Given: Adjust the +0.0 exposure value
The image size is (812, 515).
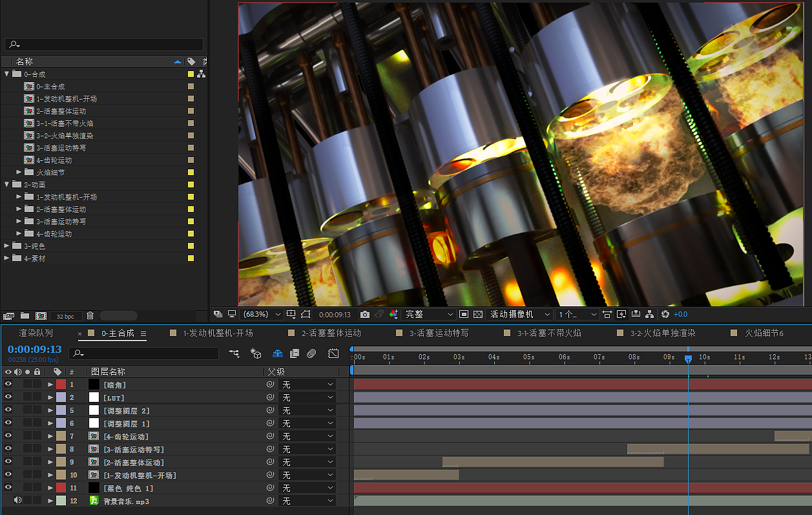Looking at the screenshot, I should pos(680,315).
